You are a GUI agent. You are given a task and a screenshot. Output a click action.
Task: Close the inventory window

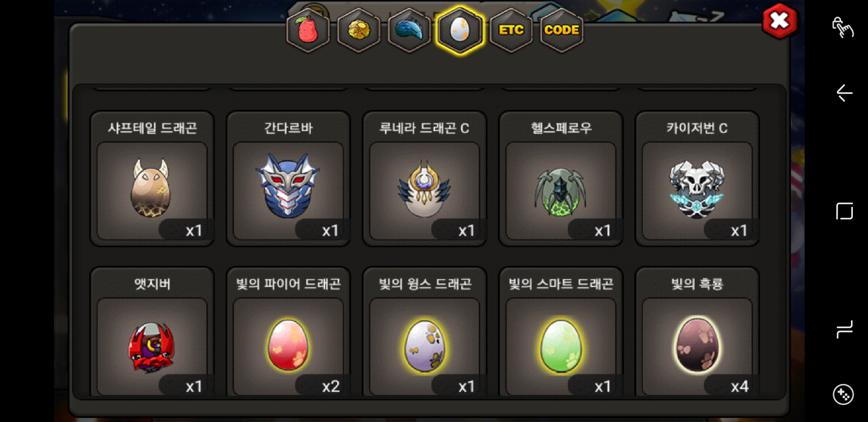[779, 21]
